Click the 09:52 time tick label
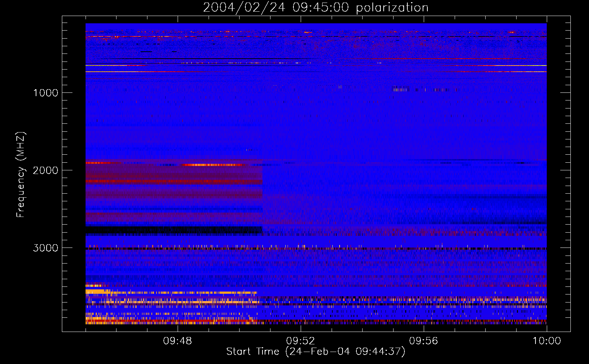589x364 pixels. (301, 341)
